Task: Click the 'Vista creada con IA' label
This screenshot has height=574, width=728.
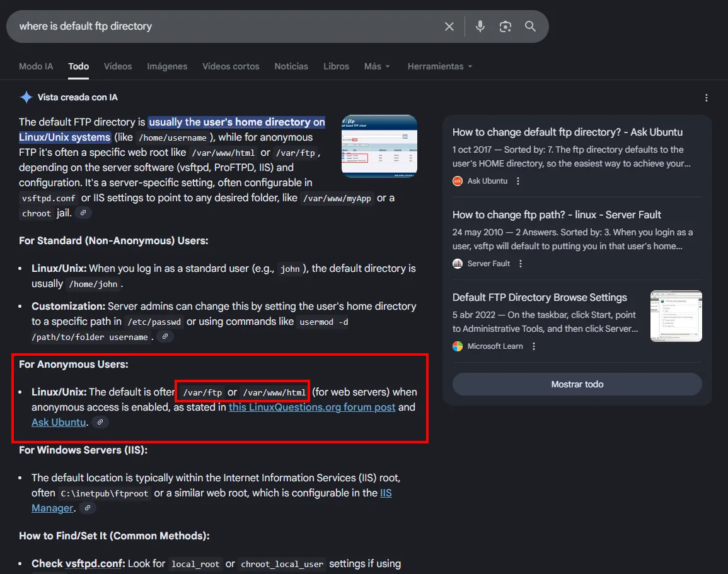Action: (78, 97)
